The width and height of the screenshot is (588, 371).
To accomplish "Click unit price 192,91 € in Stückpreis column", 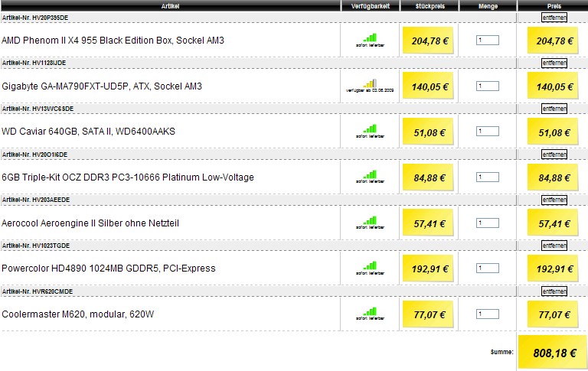I will (x=428, y=268).
